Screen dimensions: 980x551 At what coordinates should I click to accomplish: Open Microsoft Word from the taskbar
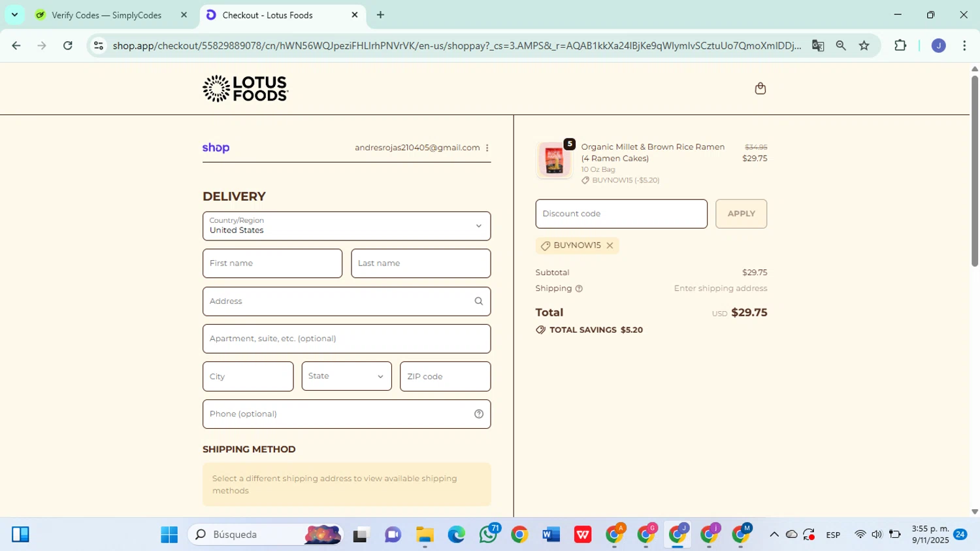tap(551, 535)
